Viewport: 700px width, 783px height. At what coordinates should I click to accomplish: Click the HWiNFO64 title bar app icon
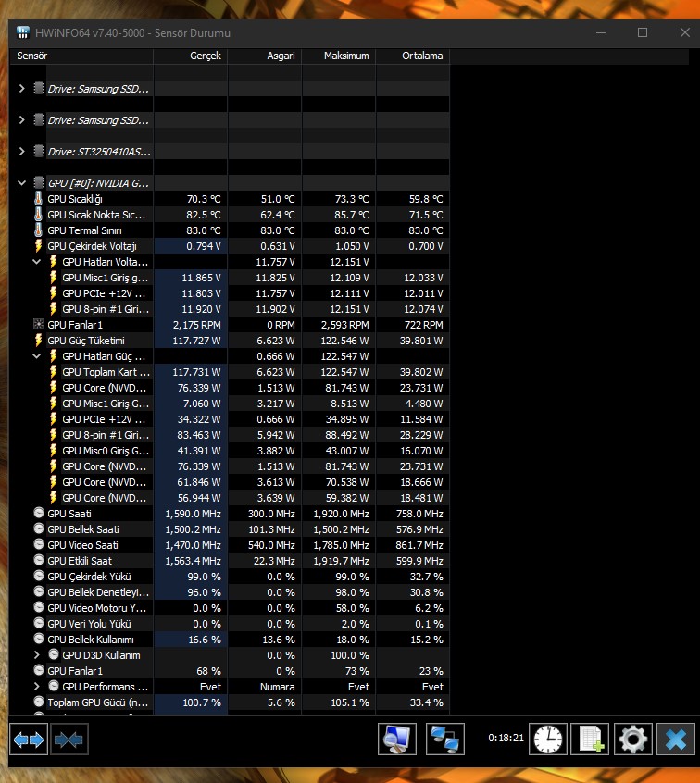pyautogui.click(x=23, y=32)
